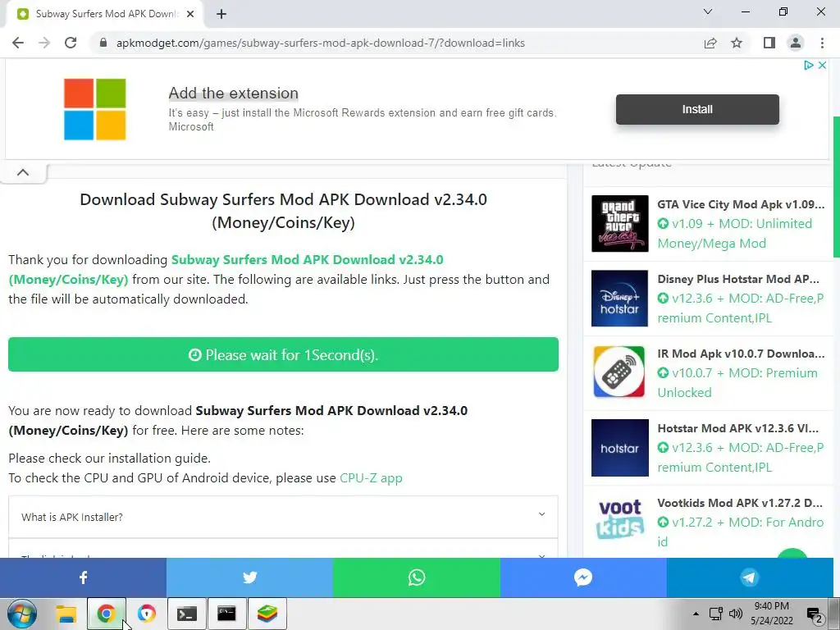Click the AdChoices triangle icon
Viewport: 840px width, 630px height.
[808, 65]
